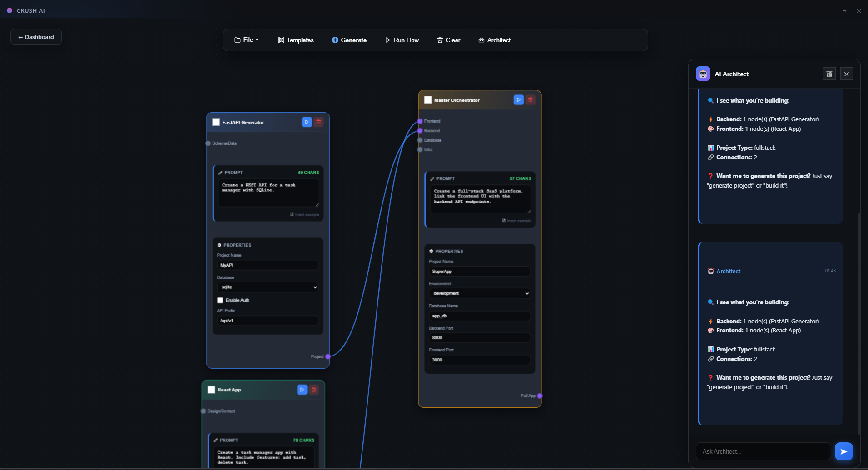Clear the AI Architect chat history
Screen dimensions: 868x470
tap(829, 74)
